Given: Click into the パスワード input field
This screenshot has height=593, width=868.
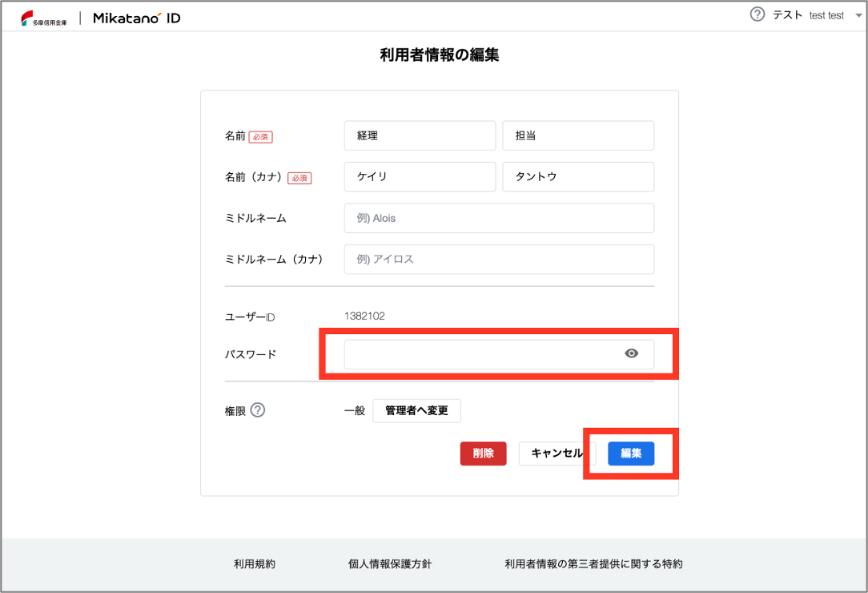Looking at the screenshot, I should [480, 354].
